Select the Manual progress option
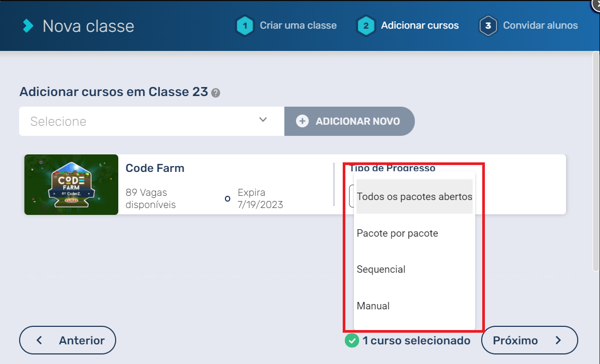600x364 pixels. [x=373, y=306]
